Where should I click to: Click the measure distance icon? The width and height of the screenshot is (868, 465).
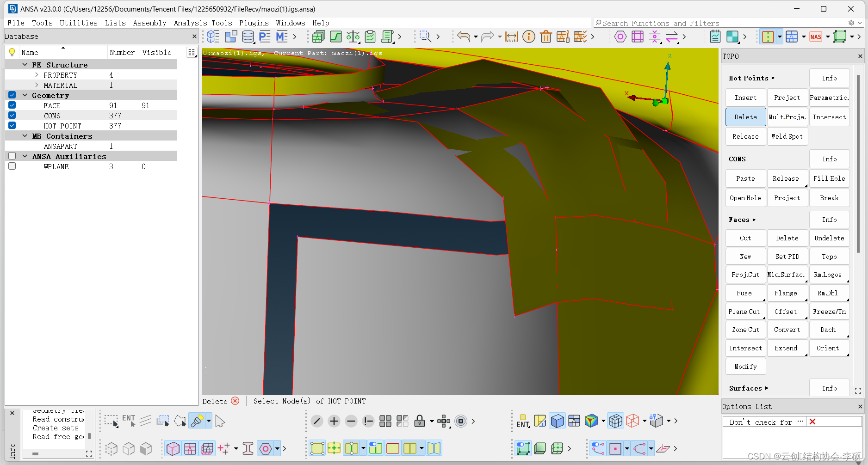pos(511,37)
